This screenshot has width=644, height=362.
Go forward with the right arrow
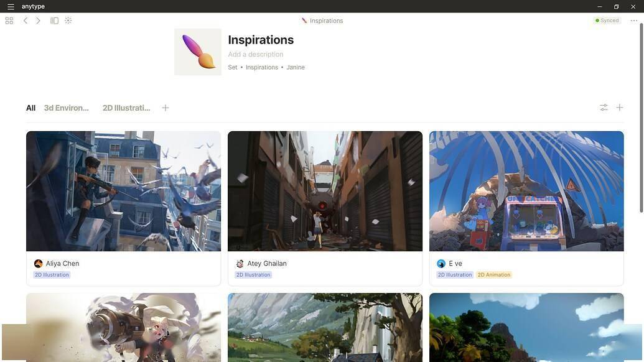point(38,21)
